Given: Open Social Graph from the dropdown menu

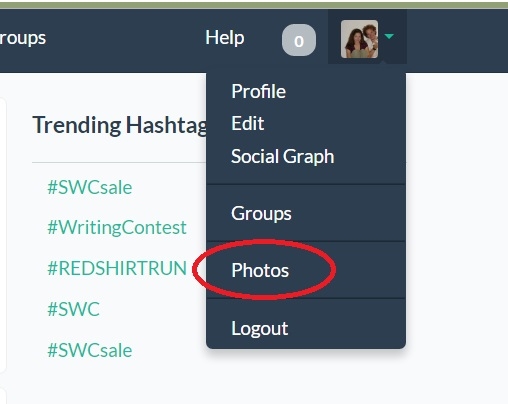Looking at the screenshot, I should tap(283, 156).
